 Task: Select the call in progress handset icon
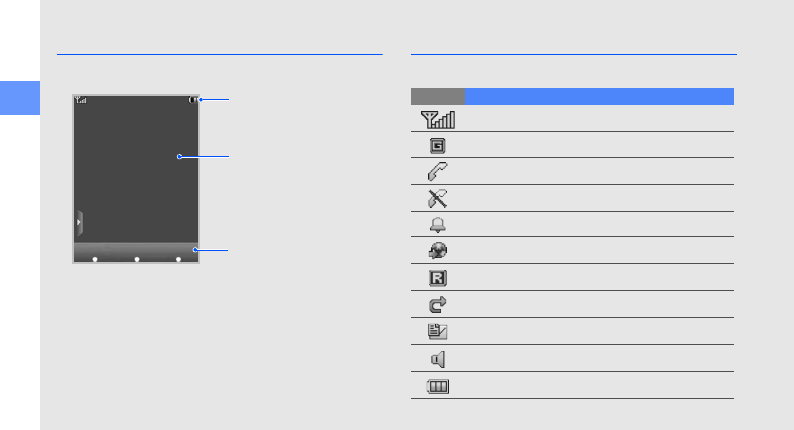point(437,171)
